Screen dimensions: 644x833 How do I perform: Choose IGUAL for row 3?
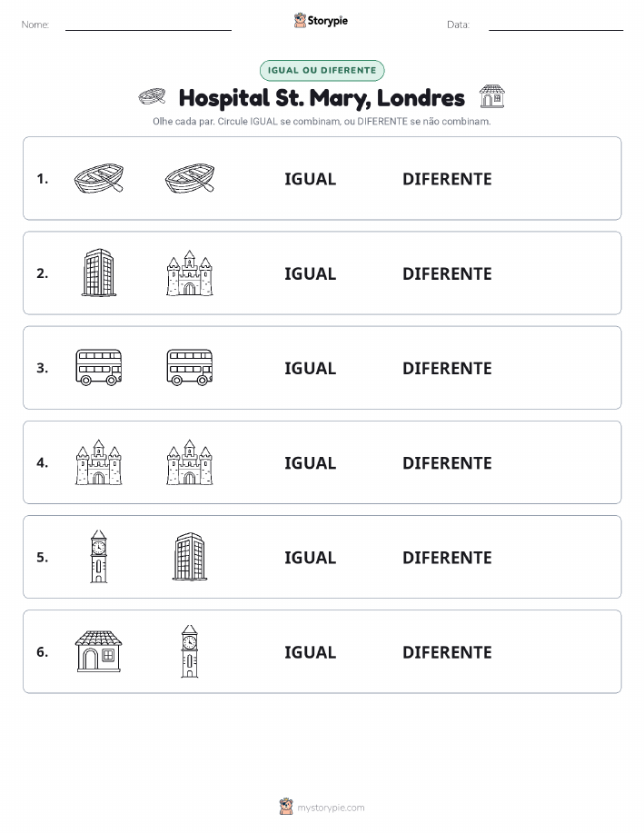311,368
